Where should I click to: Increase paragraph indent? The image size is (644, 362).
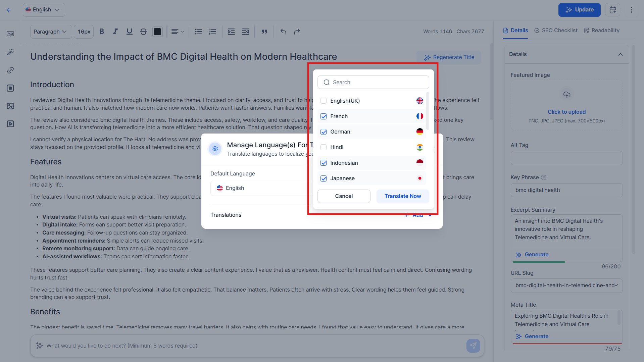[231, 32]
